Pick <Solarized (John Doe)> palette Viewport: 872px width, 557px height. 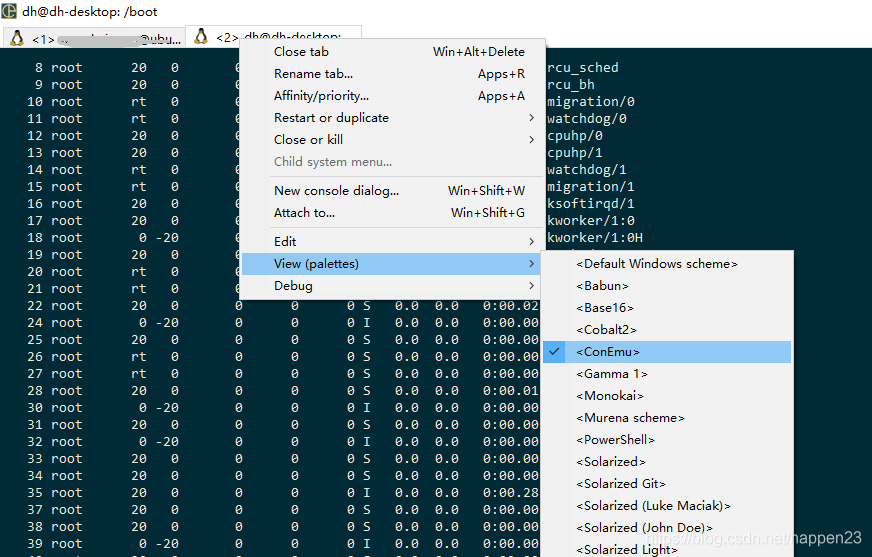click(x=667, y=528)
